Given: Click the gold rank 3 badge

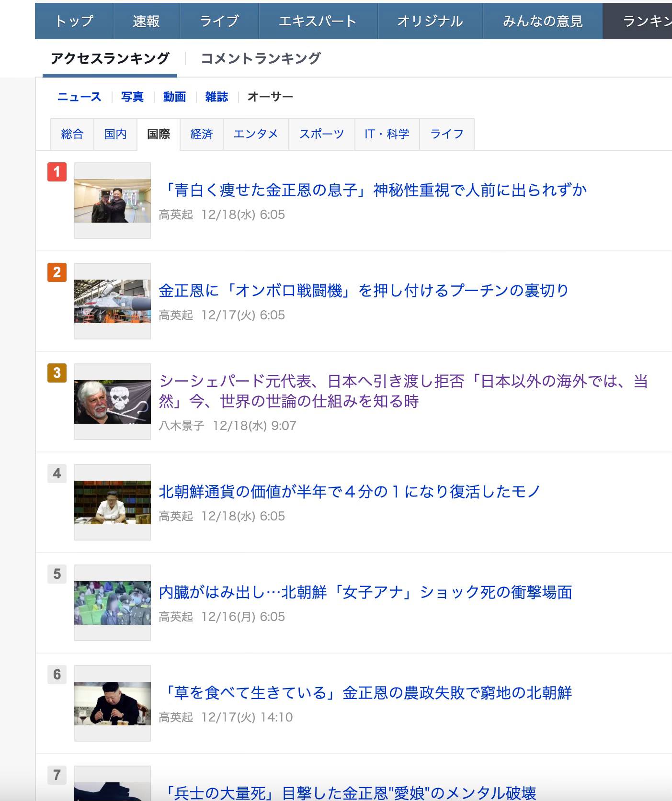Looking at the screenshot, I should pos(57,373).
